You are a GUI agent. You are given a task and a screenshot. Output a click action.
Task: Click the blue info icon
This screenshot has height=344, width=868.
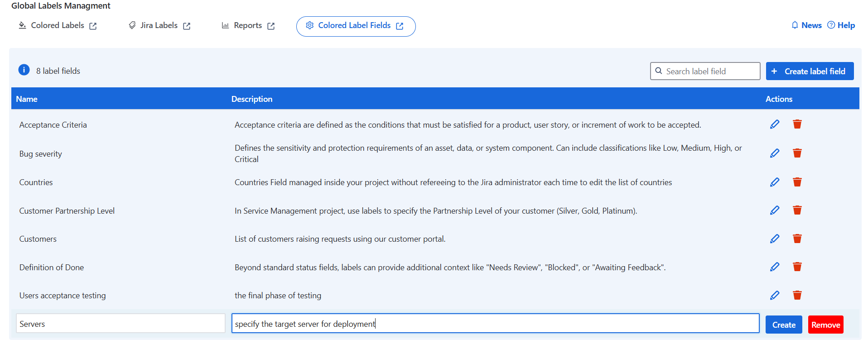[24, 70]
